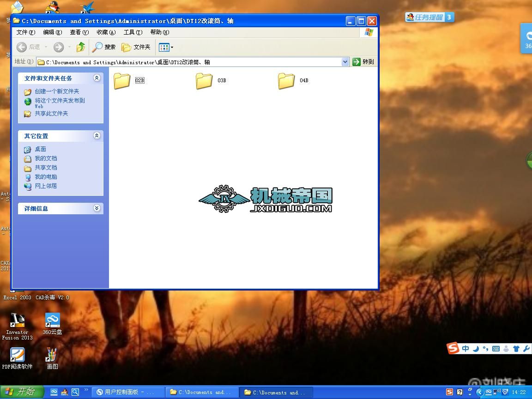532x399 pixels.
Task: Open the Edit (编辑) menu
Action: tap(53, 32)
